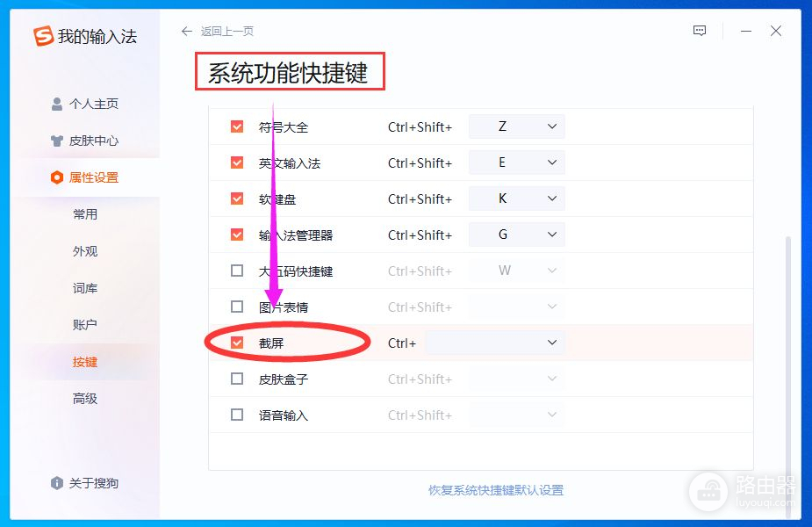Open the 输入法管理器 key dropdown showing G
Viewport: 812px width, 527px height.
[516, 235]
